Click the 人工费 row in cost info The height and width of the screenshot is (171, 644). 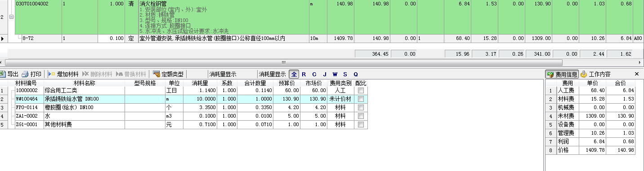pos(590,91)
